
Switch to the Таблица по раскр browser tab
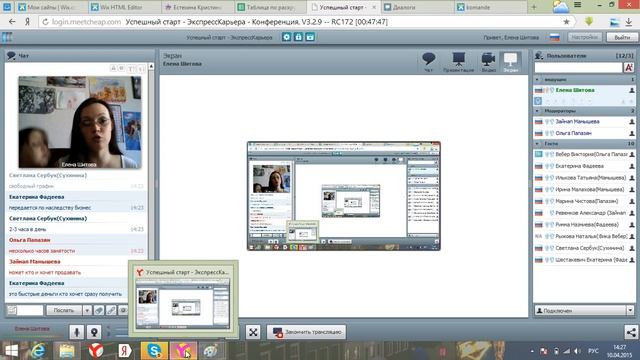tap(271, 7)
